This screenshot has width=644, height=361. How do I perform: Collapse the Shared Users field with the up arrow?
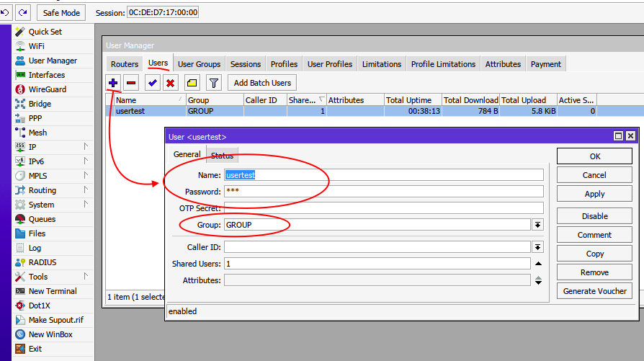coord(538,263)
